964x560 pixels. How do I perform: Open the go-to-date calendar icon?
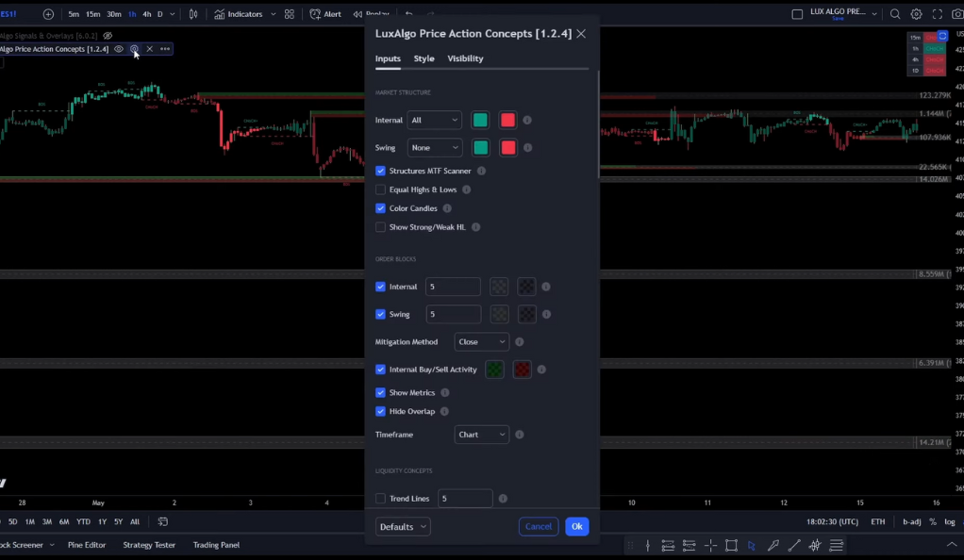tap(163, 522)
